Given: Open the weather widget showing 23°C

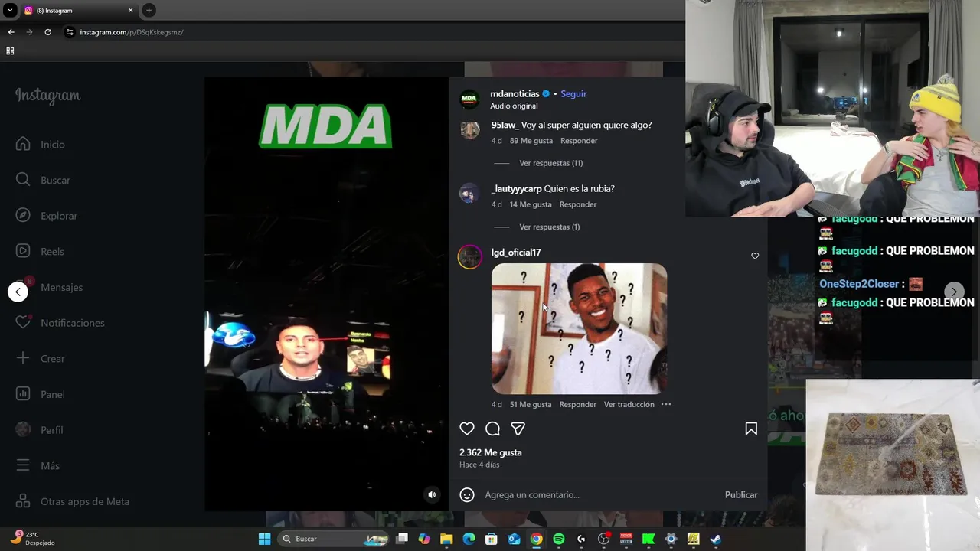Looking at the screenshot, I should click(32, 539).
